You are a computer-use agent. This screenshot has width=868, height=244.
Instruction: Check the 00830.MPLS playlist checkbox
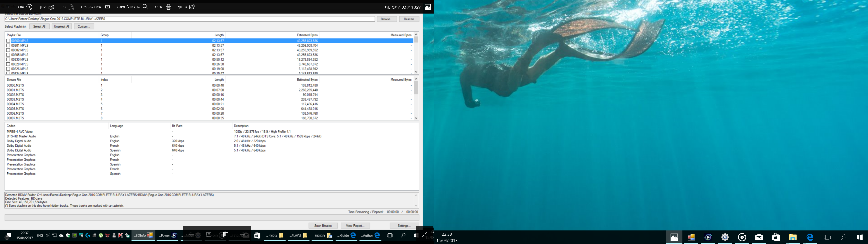point(8,60)
